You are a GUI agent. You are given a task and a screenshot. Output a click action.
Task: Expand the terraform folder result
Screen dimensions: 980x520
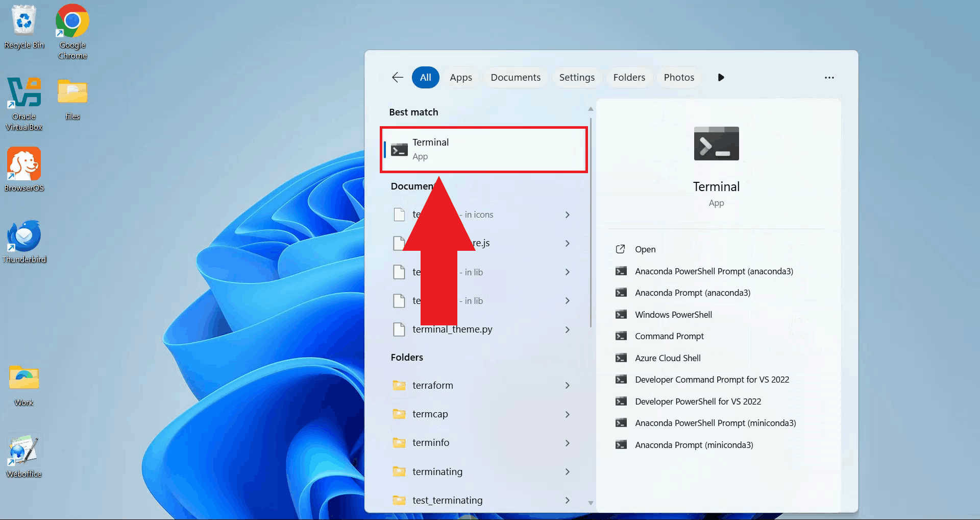567,385
